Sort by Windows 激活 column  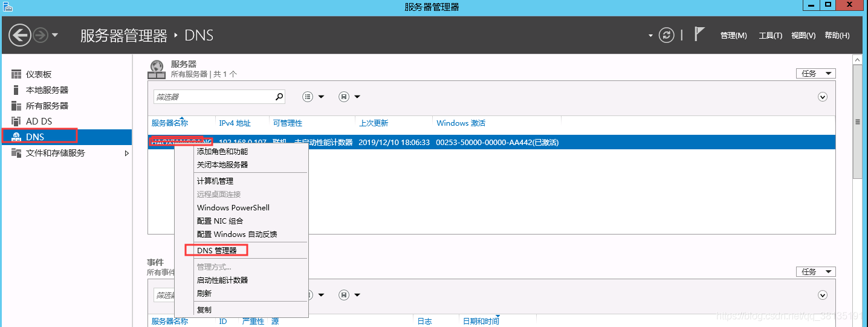point(461,123)
